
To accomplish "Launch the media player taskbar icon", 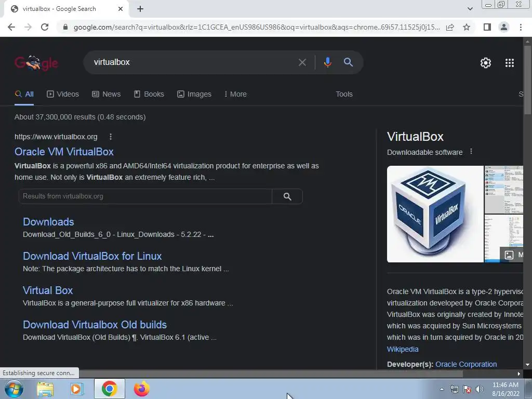I will 76,389.
